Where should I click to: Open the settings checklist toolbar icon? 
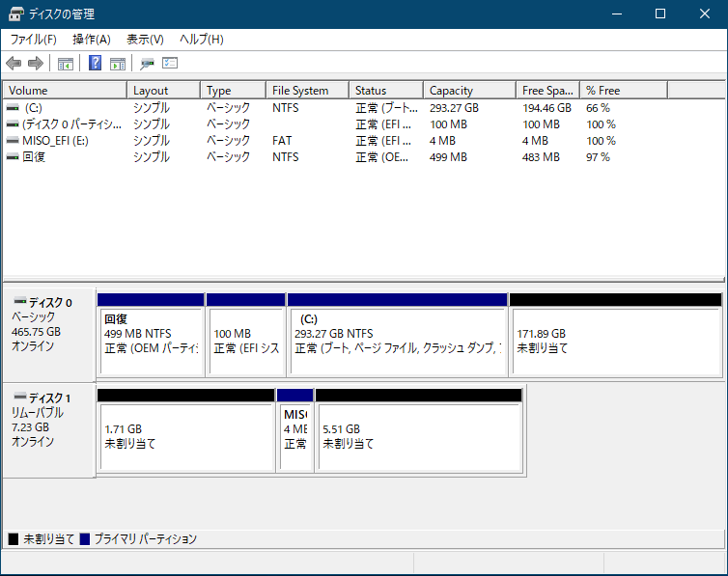click(170, 63)
